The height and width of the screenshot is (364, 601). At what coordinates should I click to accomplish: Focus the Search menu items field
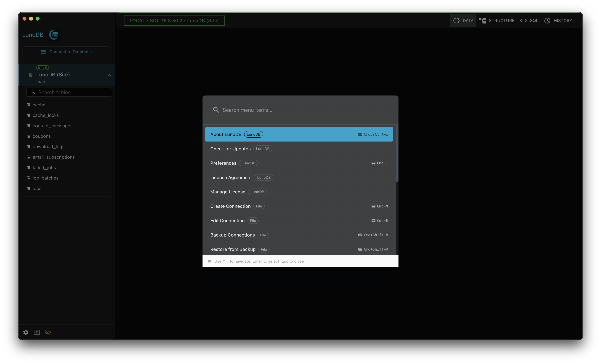[305, 110]
